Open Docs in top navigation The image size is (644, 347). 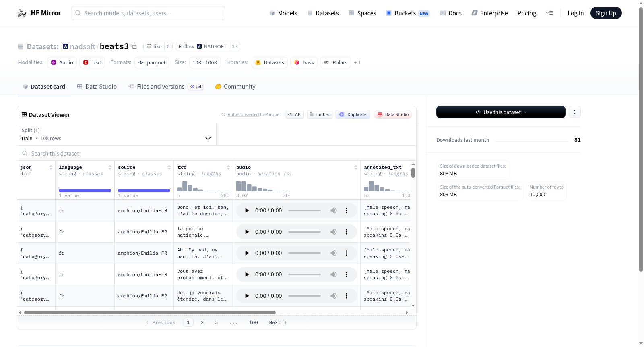451,13
